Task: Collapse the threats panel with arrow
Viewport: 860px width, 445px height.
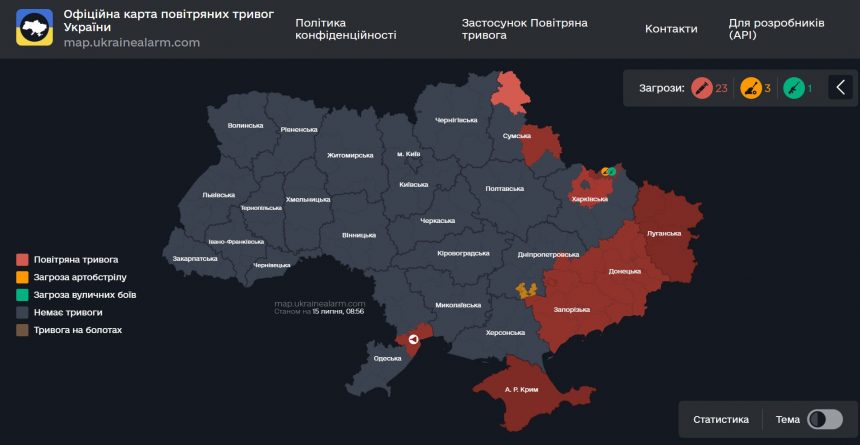Action: pos(840,87)
